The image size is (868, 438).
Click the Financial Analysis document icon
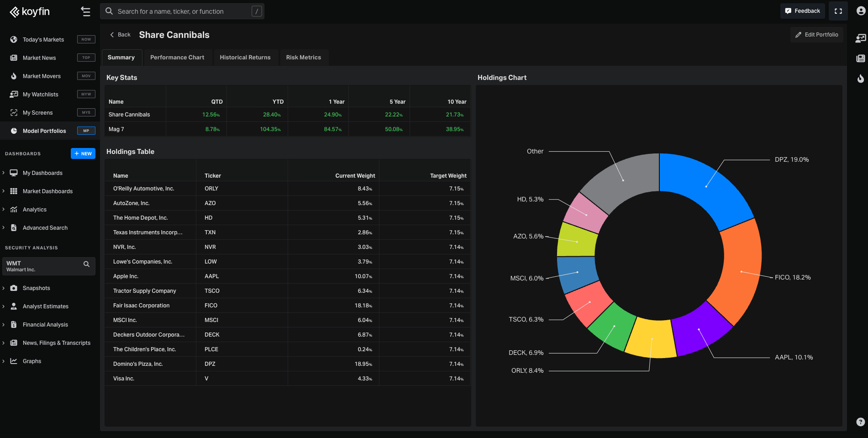coord(14,325)
